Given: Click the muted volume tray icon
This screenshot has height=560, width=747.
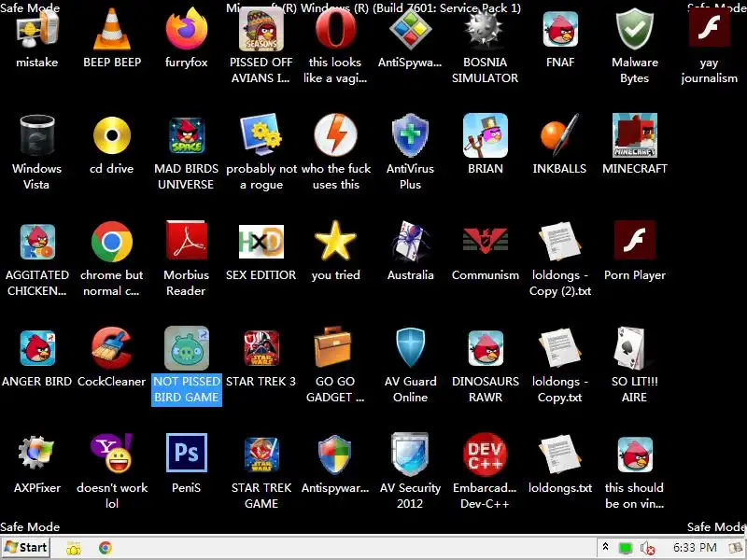Looking at the screenshot, I should tap(648, 549).
